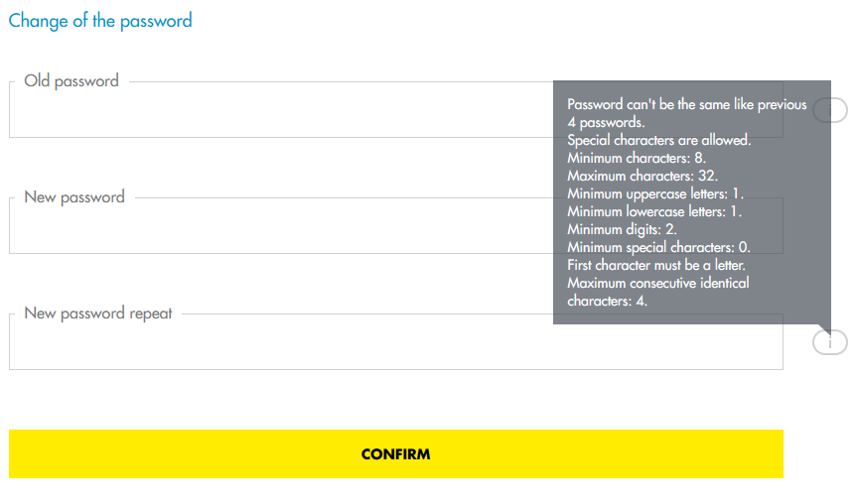The image size is (857, 504).
Task: Click the "Special characters are allowed" tooltip line
Action: [658, 140]
